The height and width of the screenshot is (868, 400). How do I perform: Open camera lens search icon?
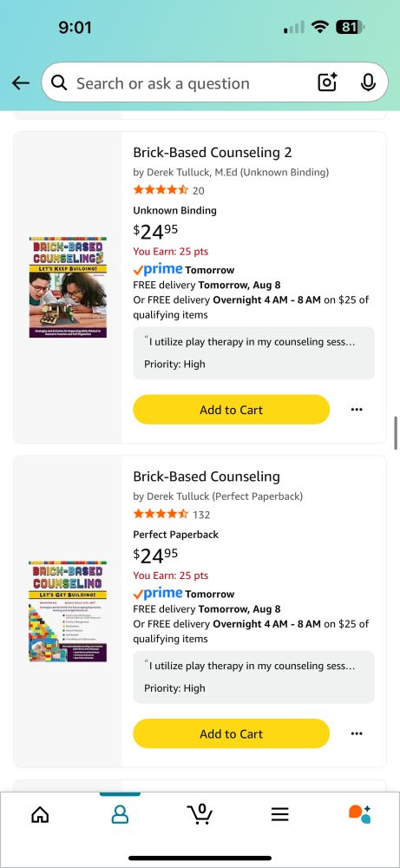(x=327, y=83)
